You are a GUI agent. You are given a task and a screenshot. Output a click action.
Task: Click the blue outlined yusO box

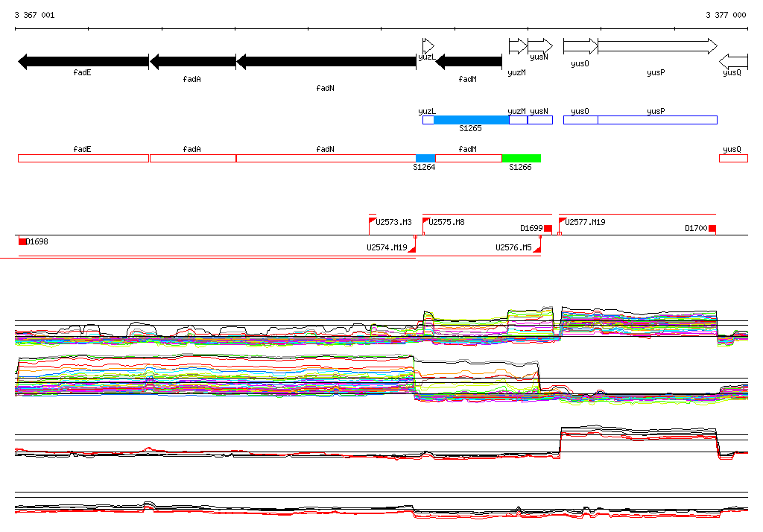(580, 120)
